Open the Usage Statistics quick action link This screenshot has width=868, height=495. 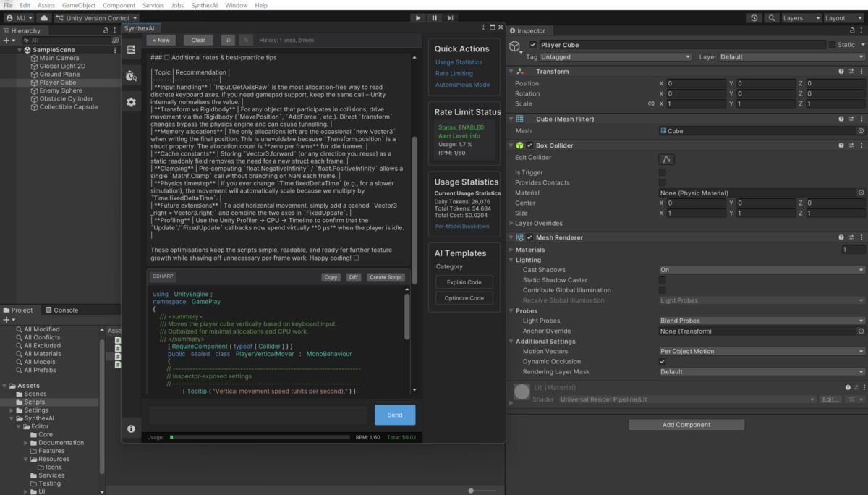point(459,62)
